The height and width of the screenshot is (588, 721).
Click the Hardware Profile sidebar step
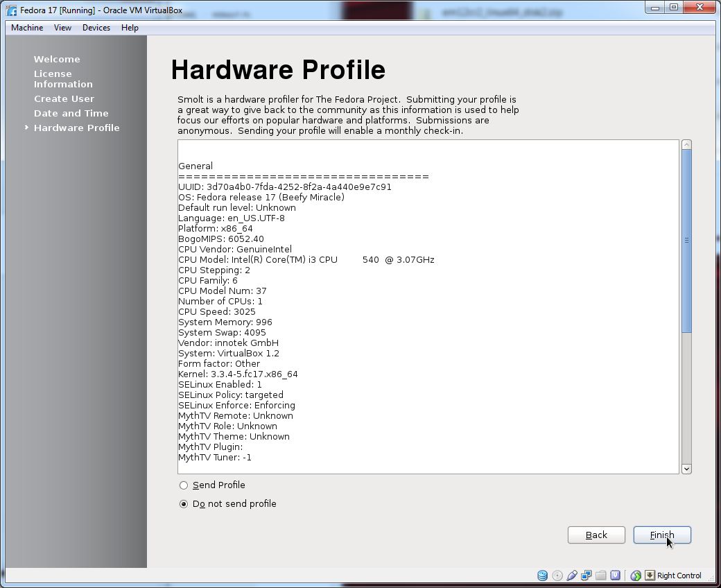76,128
